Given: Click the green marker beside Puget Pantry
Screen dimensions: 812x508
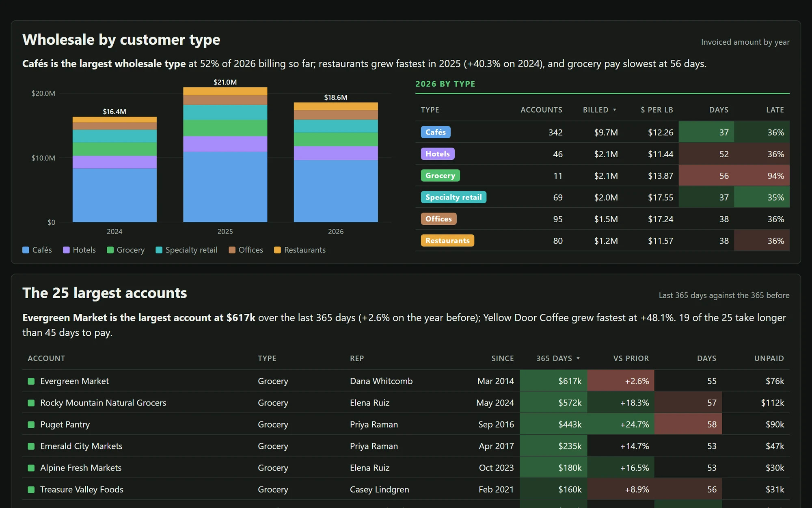Looking at the screenshot, I should [x=31, y=425].
